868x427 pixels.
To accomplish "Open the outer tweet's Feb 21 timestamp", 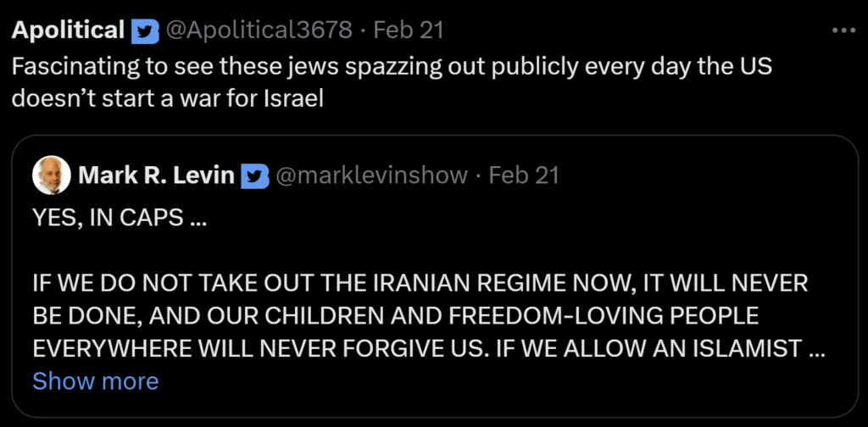I will click(409, 31).
